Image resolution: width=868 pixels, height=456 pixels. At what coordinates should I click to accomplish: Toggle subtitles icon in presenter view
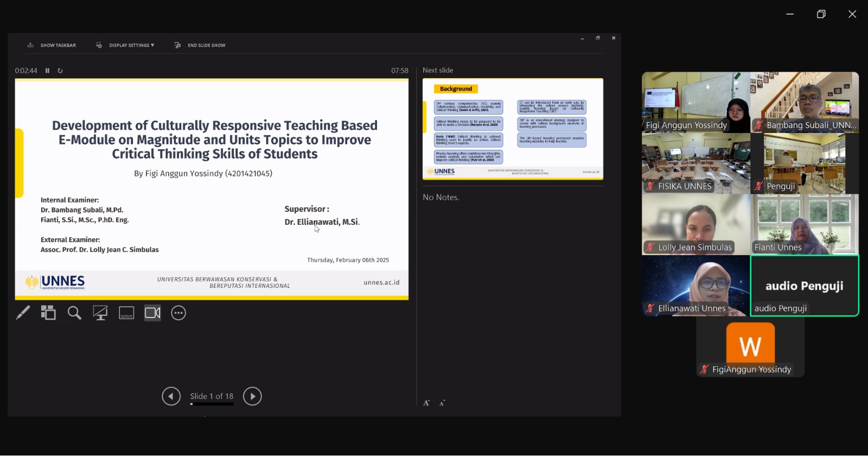(126, 313)
